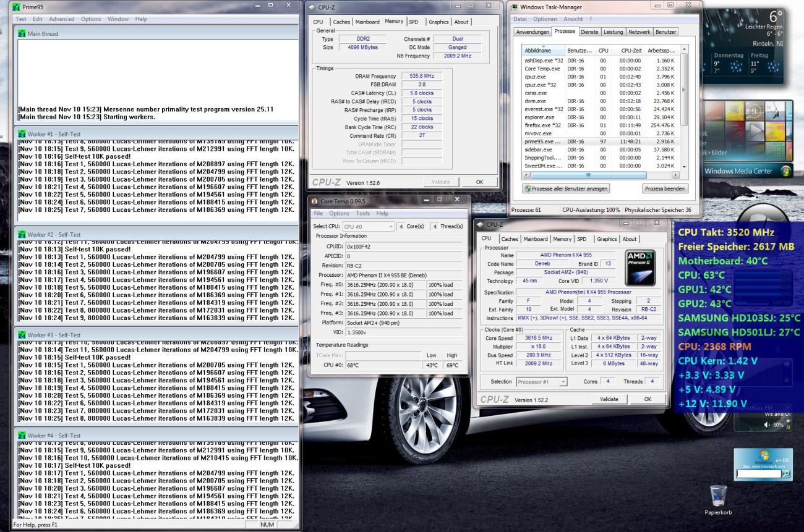Open the Test menu in Prime95

point(21,19)
